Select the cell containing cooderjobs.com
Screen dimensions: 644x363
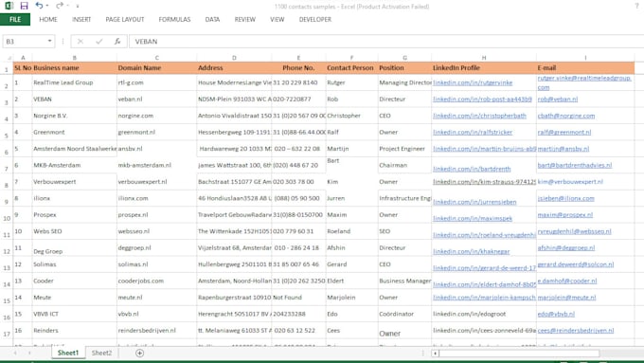click(x=156, y=281)
